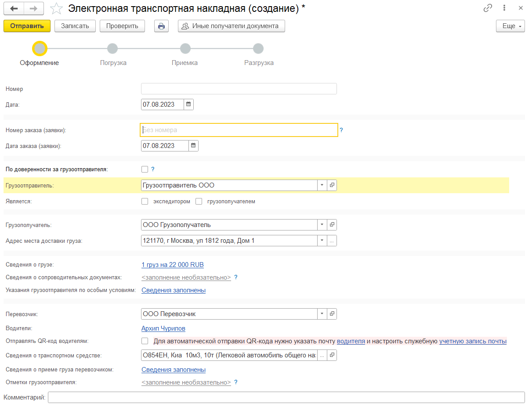The width and height of the screenshot is (532, 407).
Task: Add document to favorites star
Action: [x=56, y=8]
